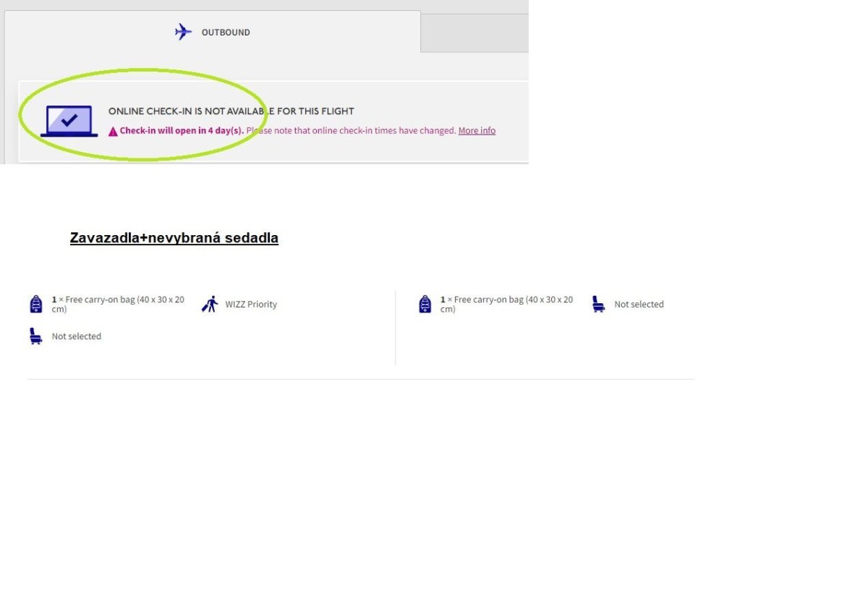Click the backpack icon for the second passenger
Screen dimensions: 868x599
coord(425,305)
